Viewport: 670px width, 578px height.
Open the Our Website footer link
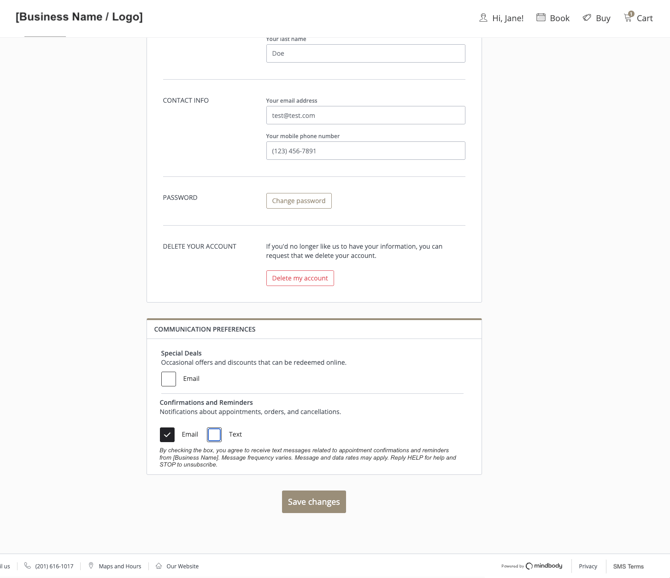tap(182, 566)
